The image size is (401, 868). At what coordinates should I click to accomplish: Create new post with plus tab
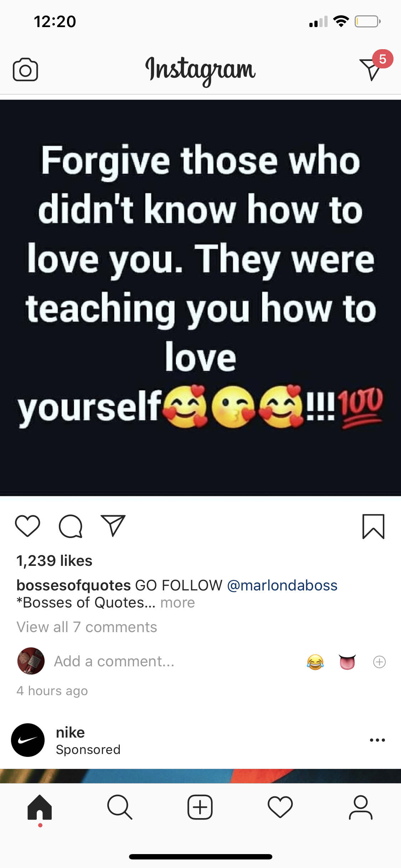tap(200, 807)
